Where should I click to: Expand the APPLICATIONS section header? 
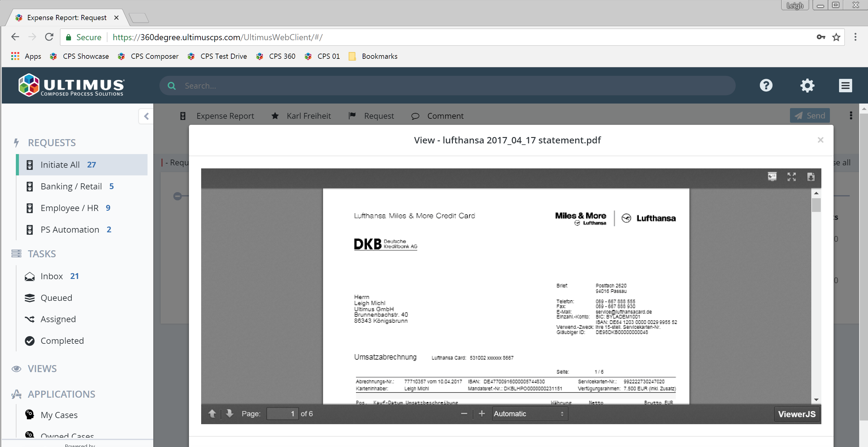pos(61,394)
